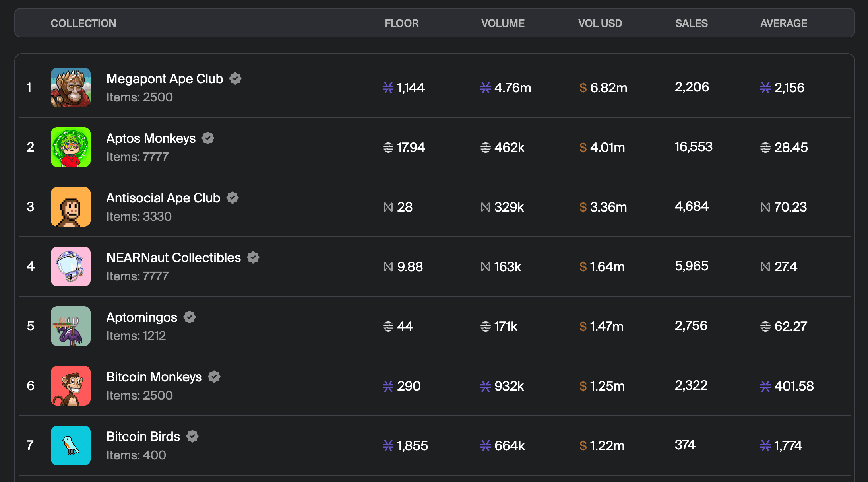
Task: Sort rankings by SALES header
Action: click(x=691, y=23)
